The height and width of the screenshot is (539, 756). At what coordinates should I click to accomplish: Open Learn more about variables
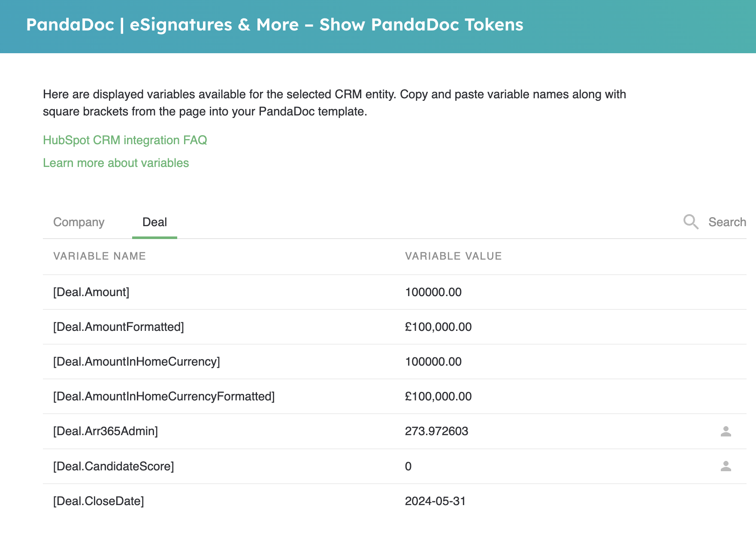(x=116, y=163)
